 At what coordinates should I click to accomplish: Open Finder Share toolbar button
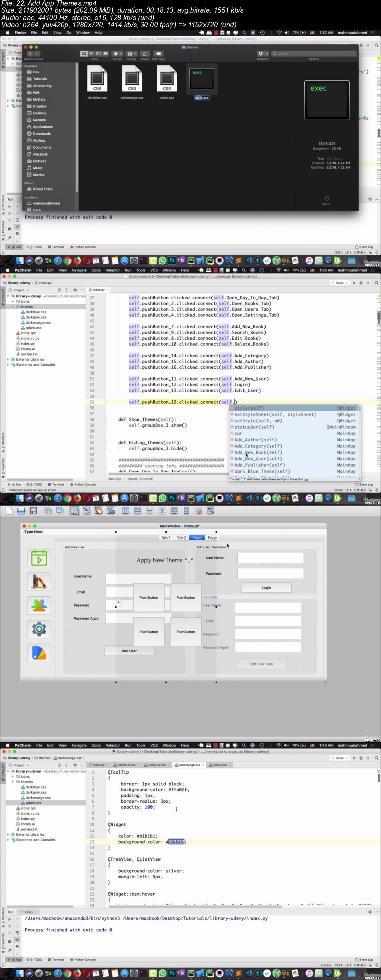(145, 54)
